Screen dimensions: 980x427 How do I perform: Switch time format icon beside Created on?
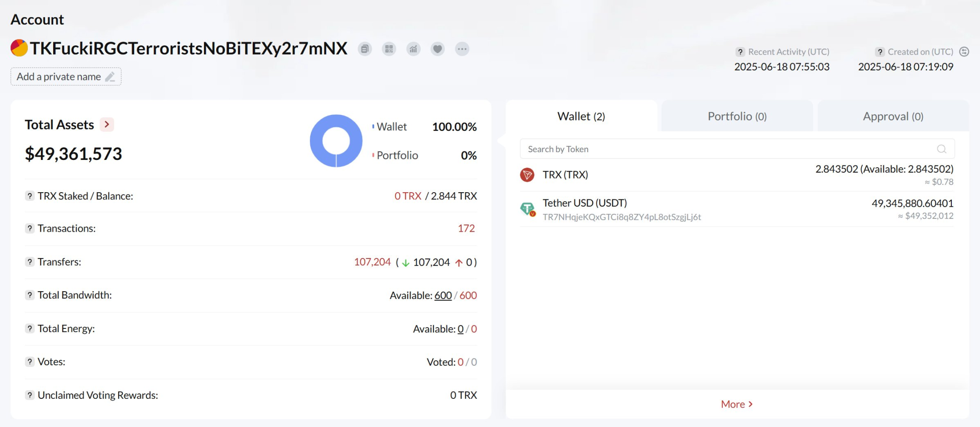point(964,52)
